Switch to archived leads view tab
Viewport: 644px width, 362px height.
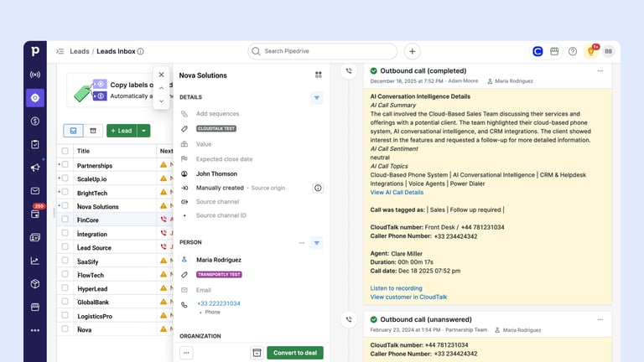93,131
